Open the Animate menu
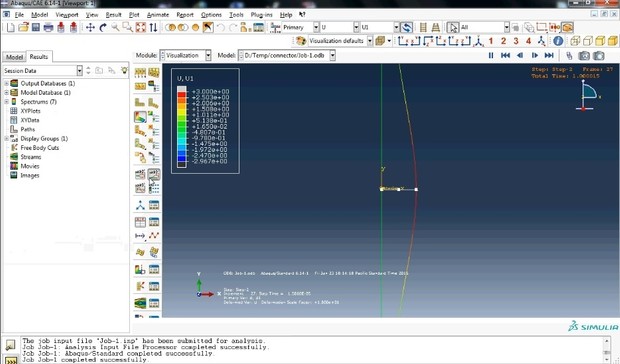This screenshot has height=364, width=620. point(158,15)
